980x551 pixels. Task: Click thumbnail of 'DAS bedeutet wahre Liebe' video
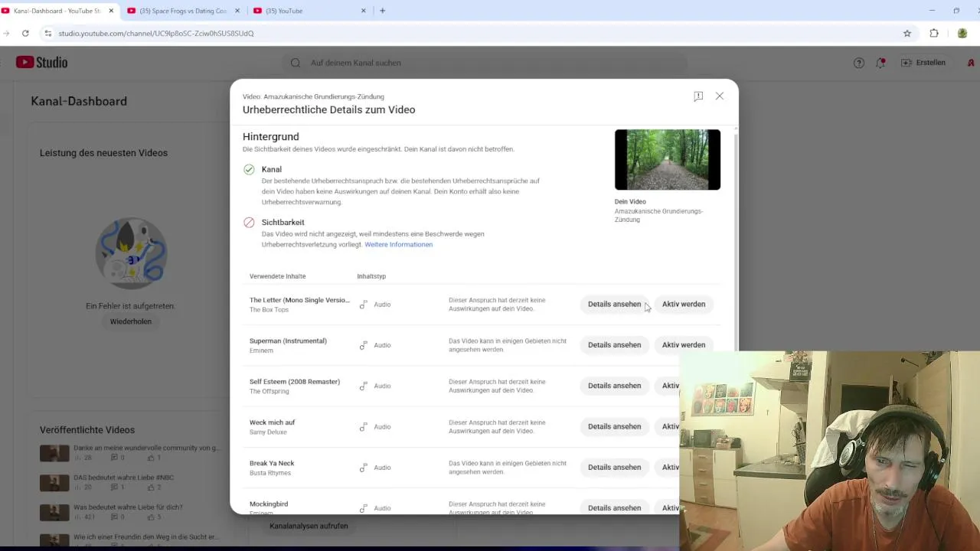54,483
